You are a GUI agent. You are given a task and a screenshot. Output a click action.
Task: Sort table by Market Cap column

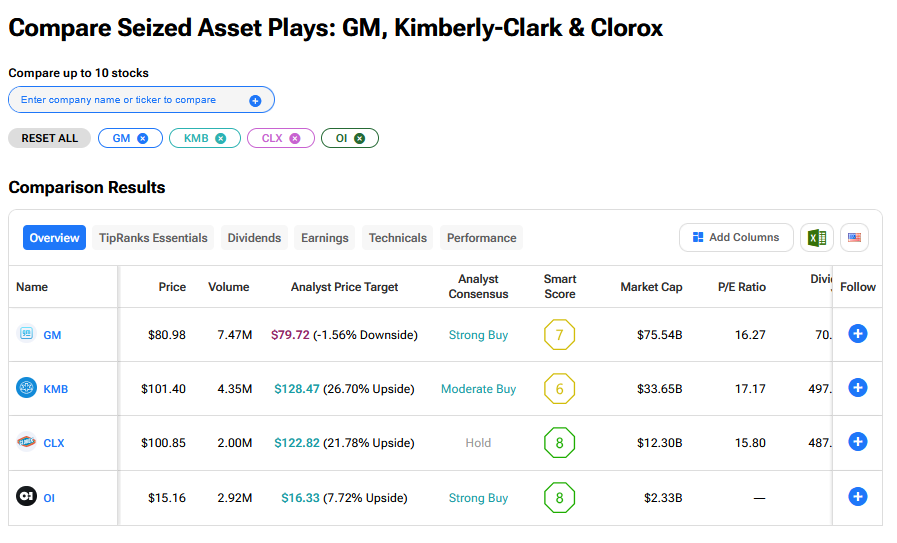point(651,287)
